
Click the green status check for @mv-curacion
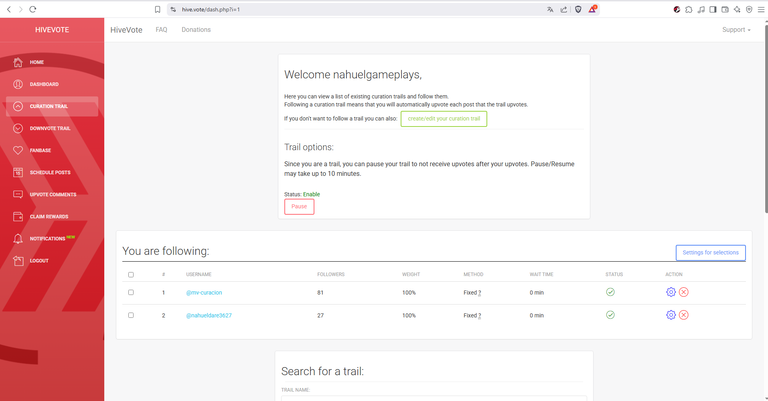coord(610,292)
